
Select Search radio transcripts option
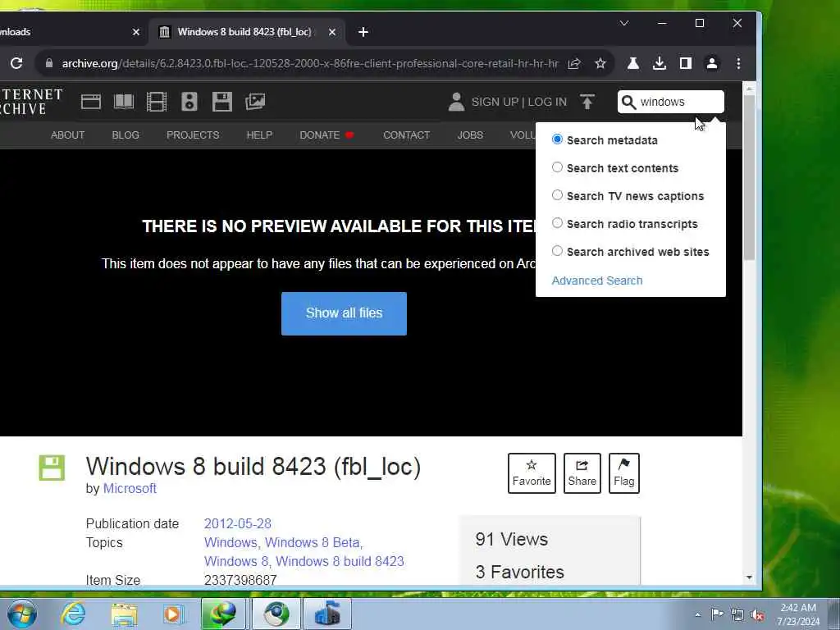click(557, 223)
